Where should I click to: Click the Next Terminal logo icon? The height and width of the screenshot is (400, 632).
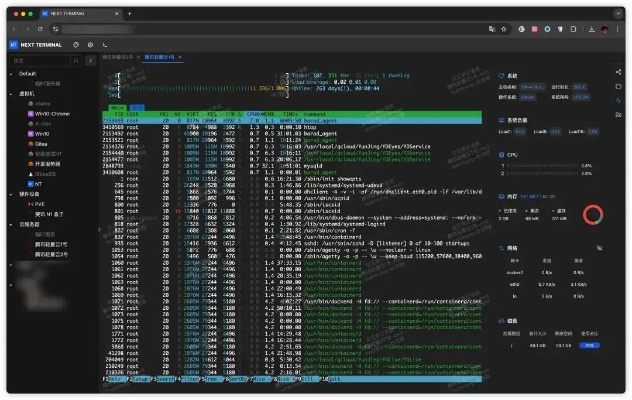pyautogui.click(x=13, y=45)
